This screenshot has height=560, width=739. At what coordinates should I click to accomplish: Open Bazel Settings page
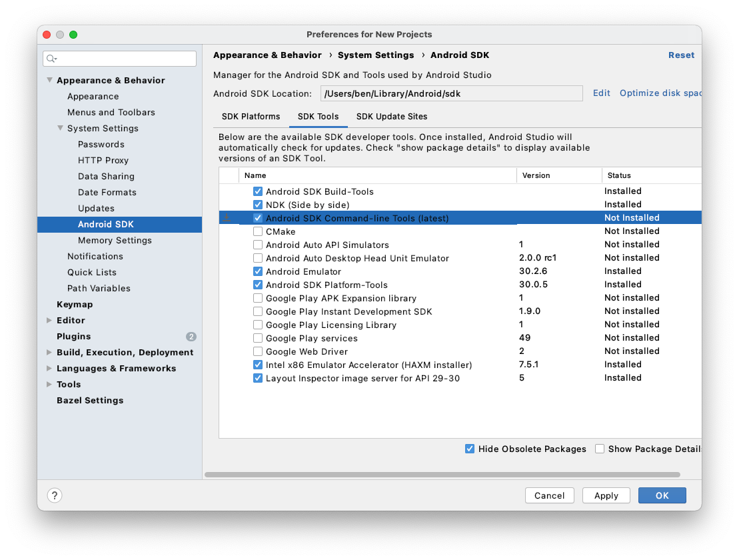point(90,401)
